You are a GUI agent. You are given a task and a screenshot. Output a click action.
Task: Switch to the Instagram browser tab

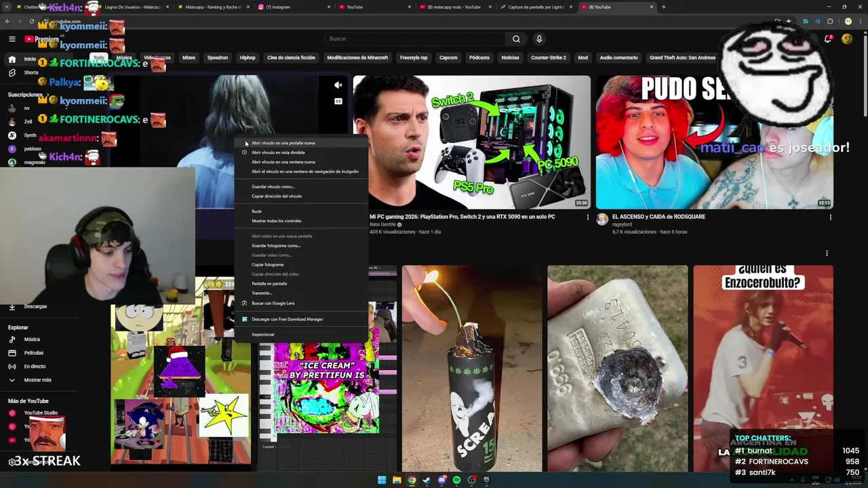point(293,7)
